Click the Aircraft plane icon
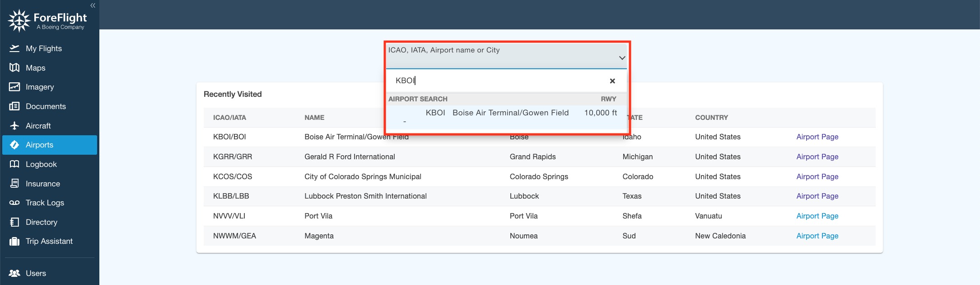This screenshot has width=980, height=285. click(x=14, y=126)
